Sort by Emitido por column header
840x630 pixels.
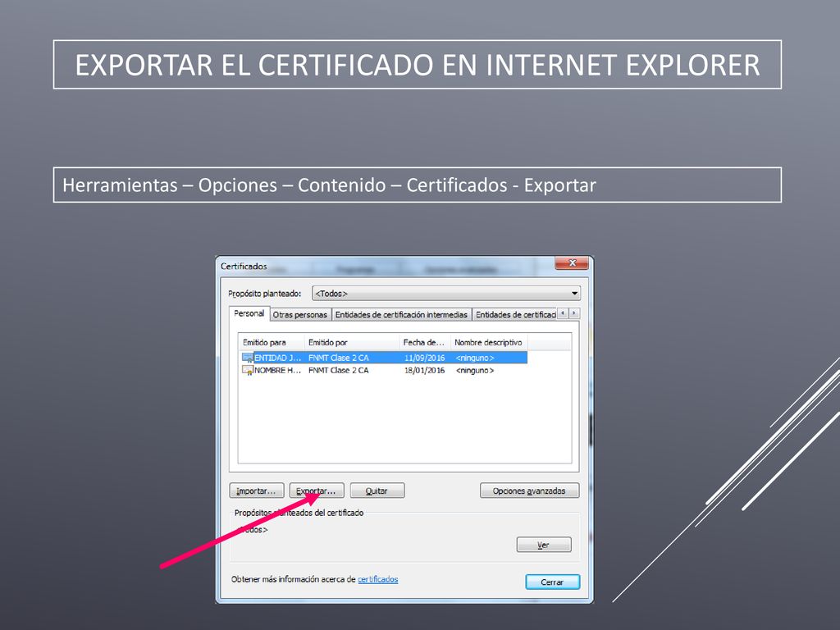tap(352, 342)
